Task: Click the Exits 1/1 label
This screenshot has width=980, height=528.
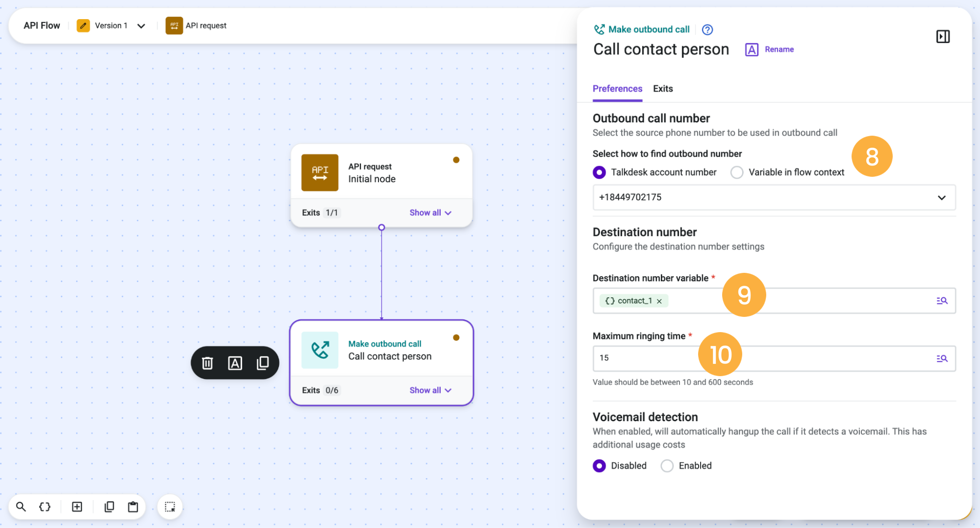Action: click(x=320, y=213)
